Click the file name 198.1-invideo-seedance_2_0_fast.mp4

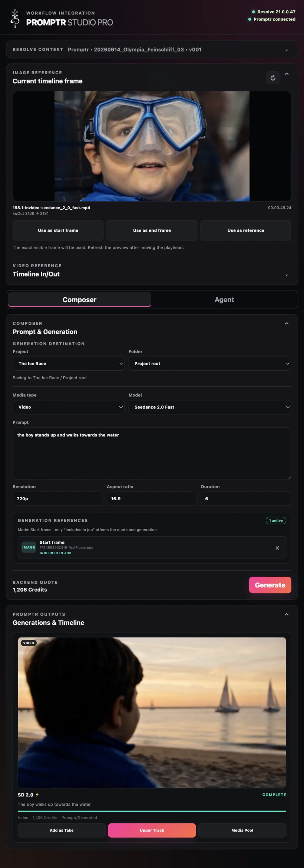point(52,208)
